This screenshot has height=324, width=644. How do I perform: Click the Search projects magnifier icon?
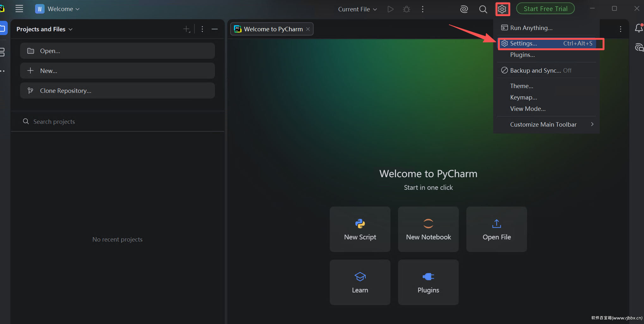point(26,121)
